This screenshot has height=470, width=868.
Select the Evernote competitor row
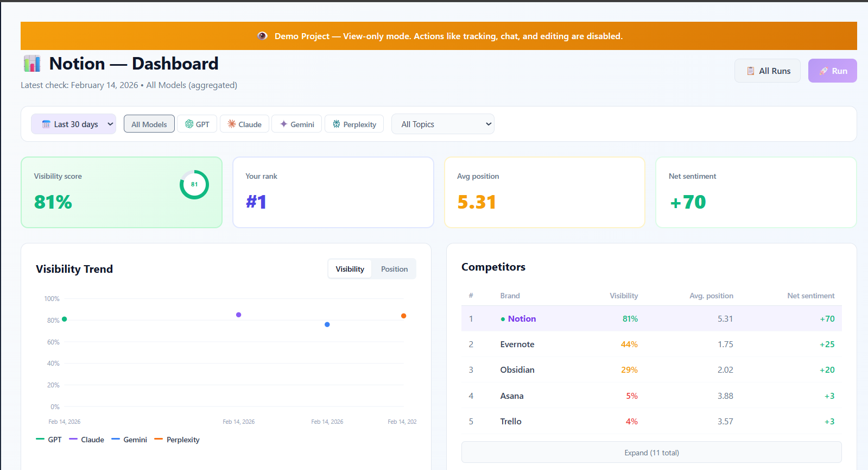[651, 344]
